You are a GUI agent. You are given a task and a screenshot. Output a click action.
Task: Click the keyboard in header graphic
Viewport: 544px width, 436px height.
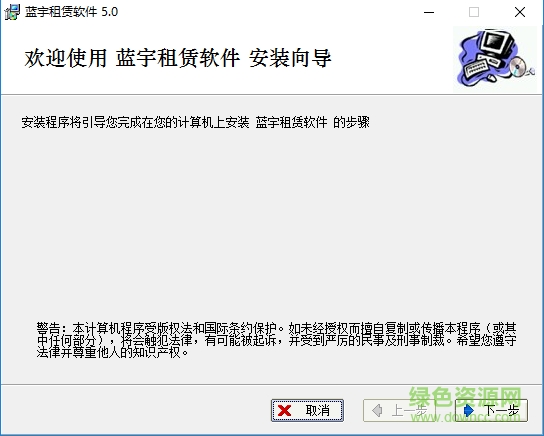(x=477, y=68)
